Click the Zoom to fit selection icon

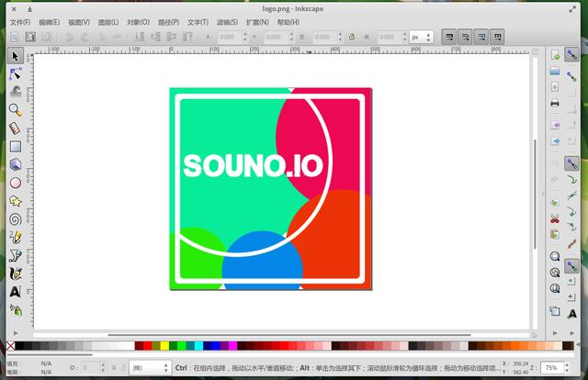555,256
